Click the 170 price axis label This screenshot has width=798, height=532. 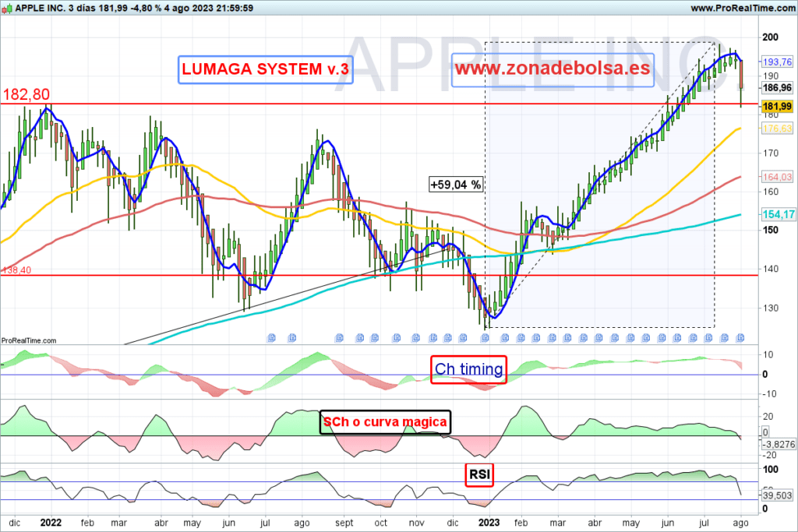770,153
